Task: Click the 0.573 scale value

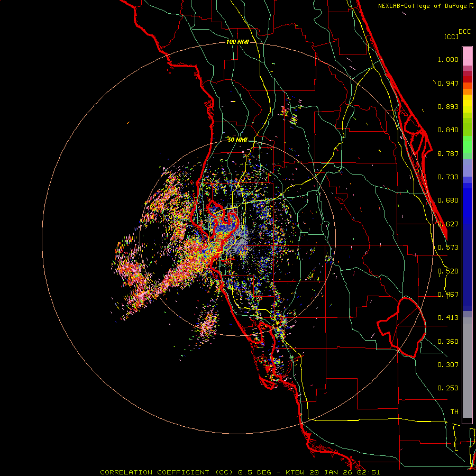Action: pyautogui.click(x=448, y=248)
